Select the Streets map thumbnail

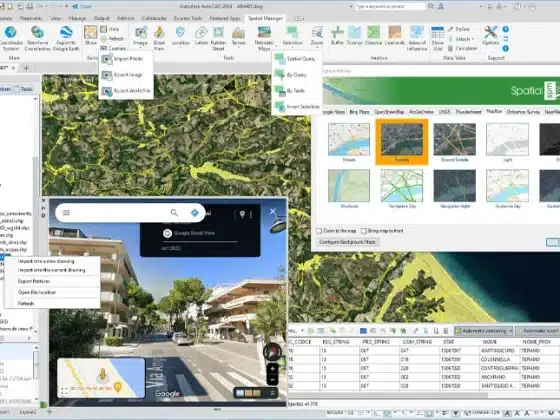[349, 140]
